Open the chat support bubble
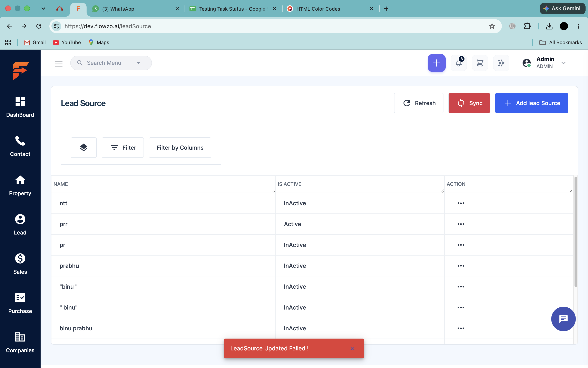 (563, 319)
